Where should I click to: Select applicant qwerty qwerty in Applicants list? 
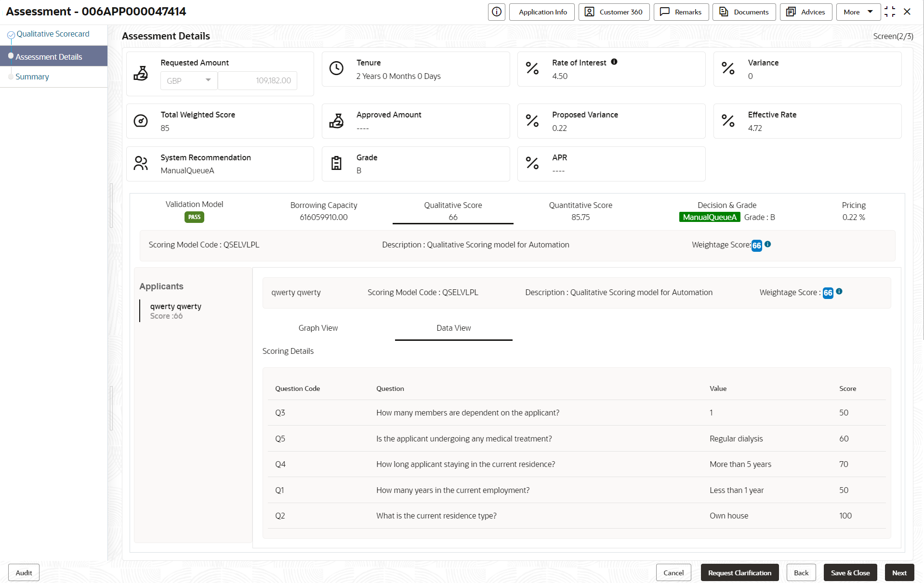[175, 311]
